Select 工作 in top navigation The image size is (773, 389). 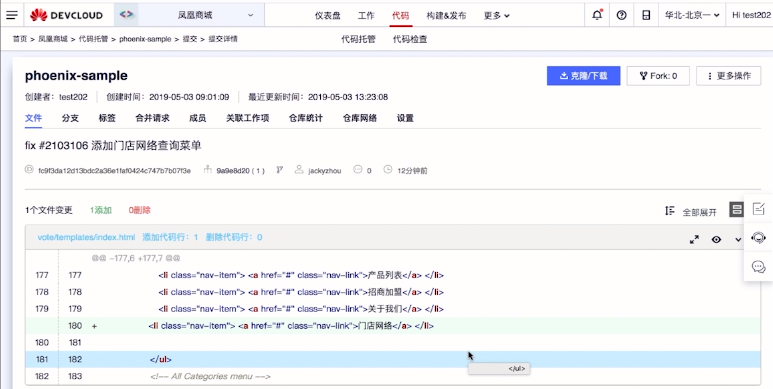(366, 16)
